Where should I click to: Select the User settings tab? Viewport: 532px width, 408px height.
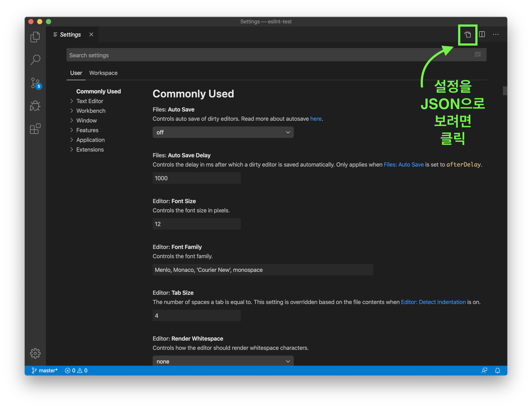click(76, 73)
